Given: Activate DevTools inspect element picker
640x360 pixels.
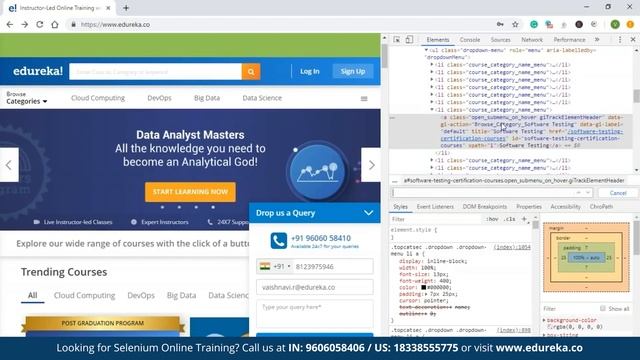Looking at the screenshot, I should pos(397,40).
